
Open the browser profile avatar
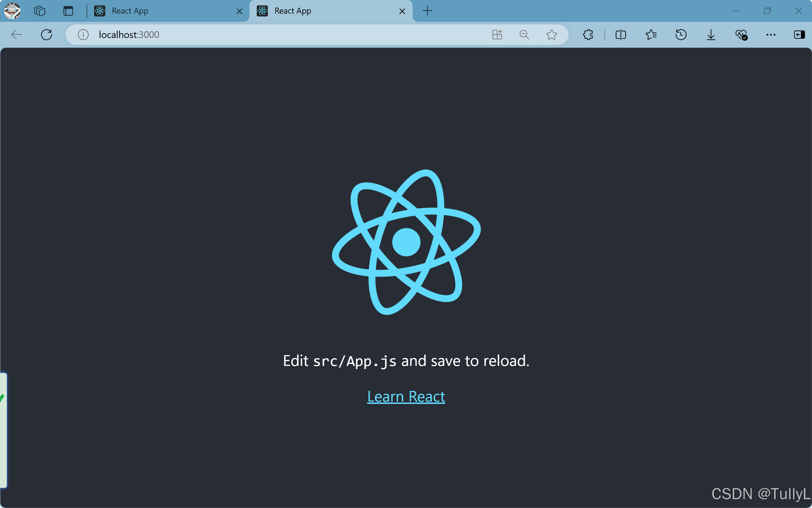[x=12, y=11]
